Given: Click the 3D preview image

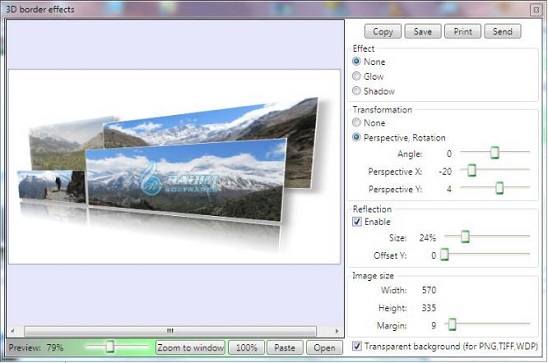Looking at the screenshot, I should point(174,167).
